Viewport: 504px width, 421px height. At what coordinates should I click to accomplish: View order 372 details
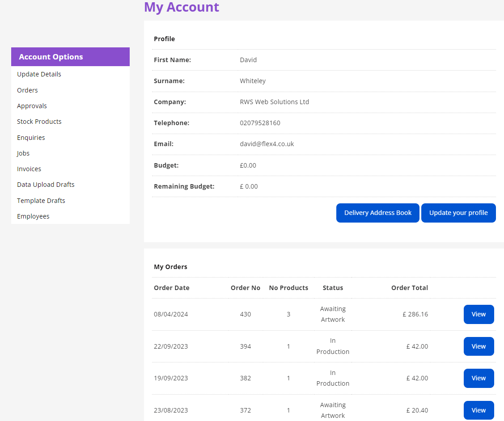[x=479, y=410]
